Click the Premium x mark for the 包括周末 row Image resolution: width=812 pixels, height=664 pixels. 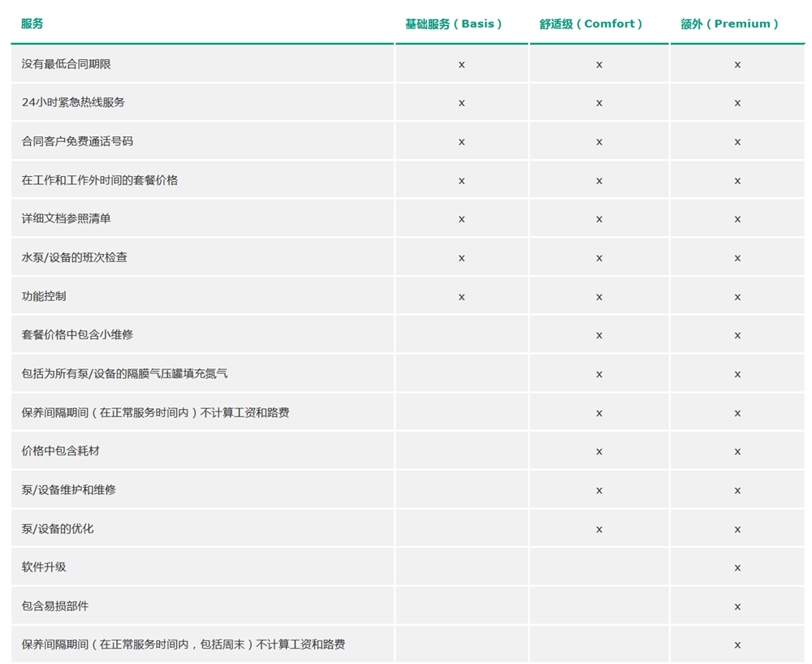[x=737, y=645]
